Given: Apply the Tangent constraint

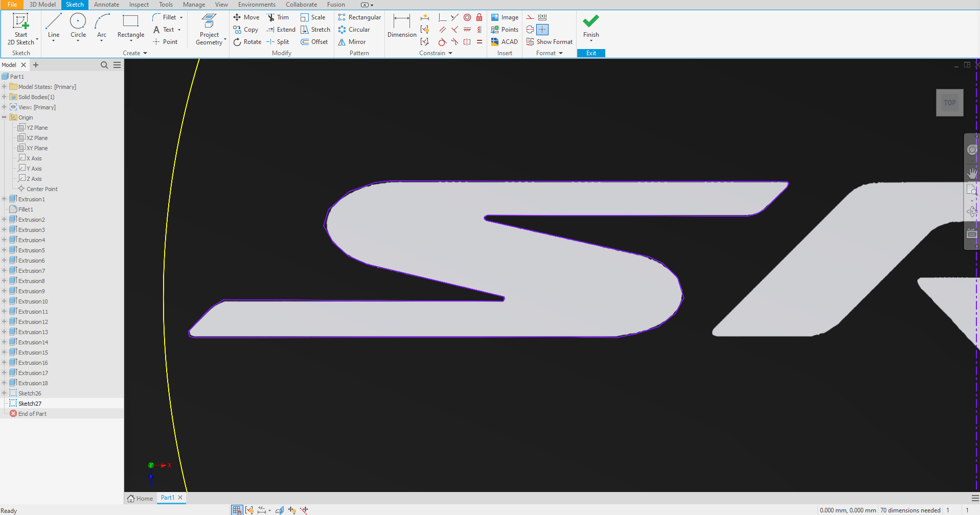Looking at the screenshot, I should tap(442, 42).
